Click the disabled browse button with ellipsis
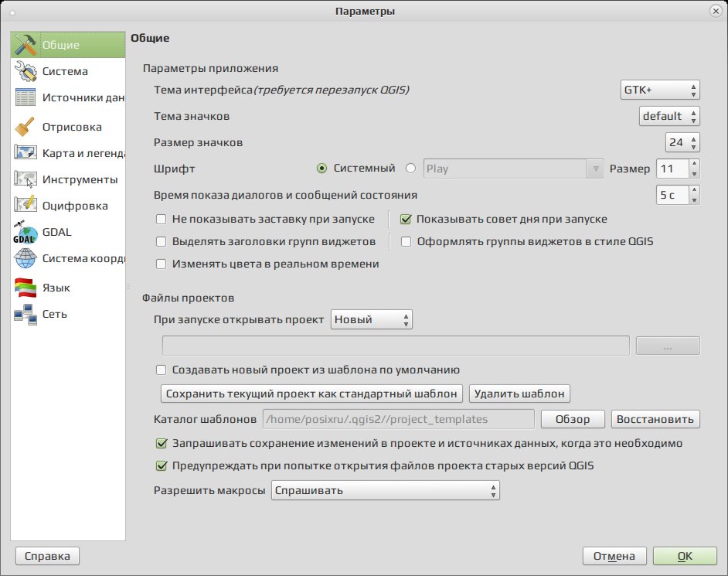The image size is (728, 576). [668, 346]
